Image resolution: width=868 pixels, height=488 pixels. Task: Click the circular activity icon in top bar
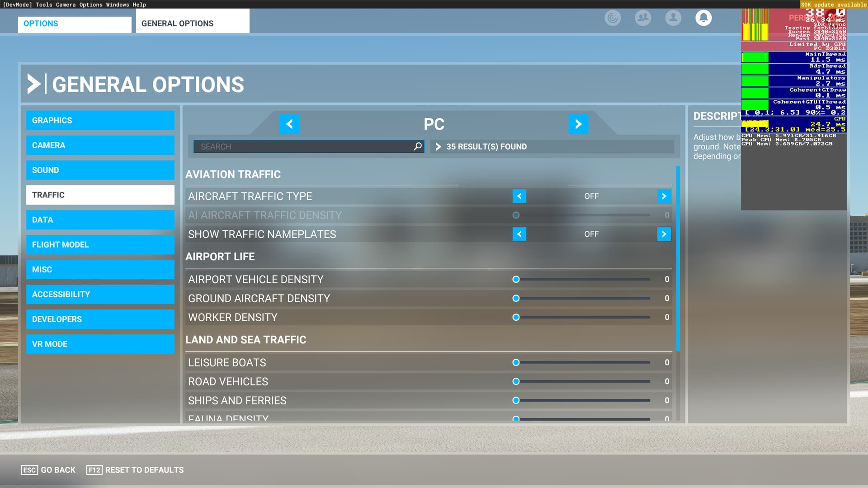coord(613,18)
